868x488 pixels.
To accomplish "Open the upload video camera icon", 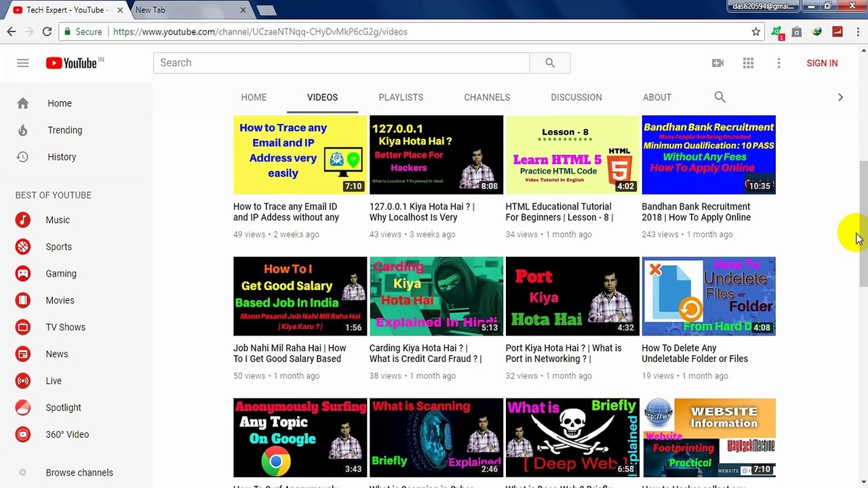I will point(717,63).
